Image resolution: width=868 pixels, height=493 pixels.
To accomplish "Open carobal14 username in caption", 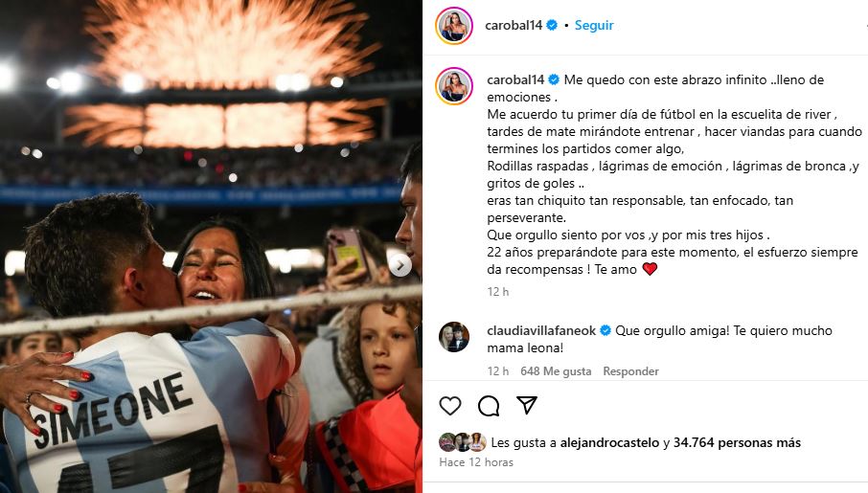I will pos(516,79).
